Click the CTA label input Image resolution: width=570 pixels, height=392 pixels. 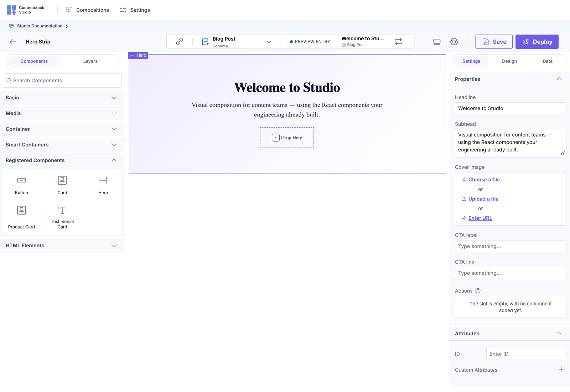click(x=510, y=246)
